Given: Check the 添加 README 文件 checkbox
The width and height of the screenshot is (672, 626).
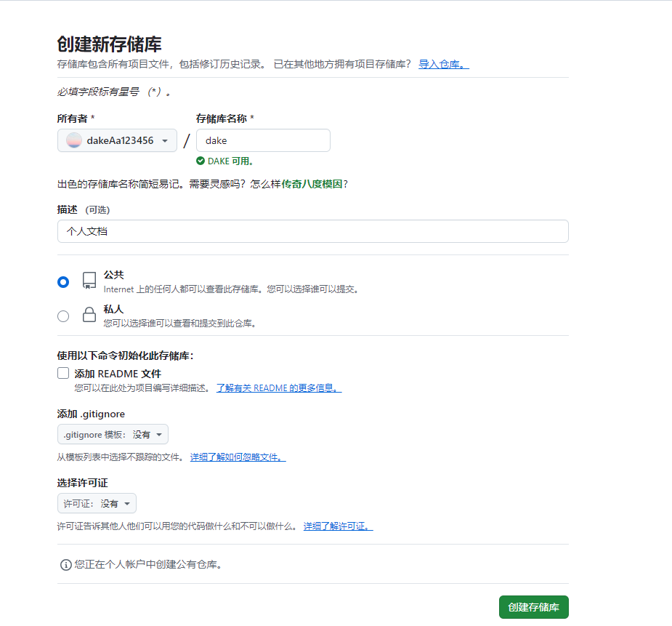Looking at the screenshot, I should [x=63, y=373].
